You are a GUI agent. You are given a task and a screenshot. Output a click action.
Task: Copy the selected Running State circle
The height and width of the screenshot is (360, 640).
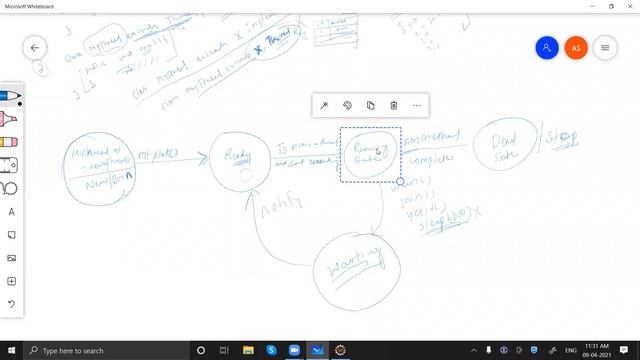pyautogui.click(x=370, y=106)
